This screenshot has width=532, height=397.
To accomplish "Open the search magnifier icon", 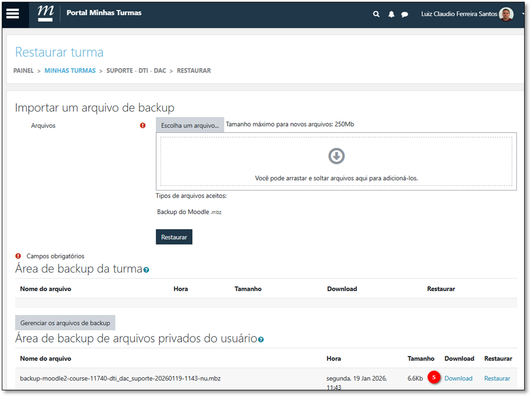I will pos(377,14).
